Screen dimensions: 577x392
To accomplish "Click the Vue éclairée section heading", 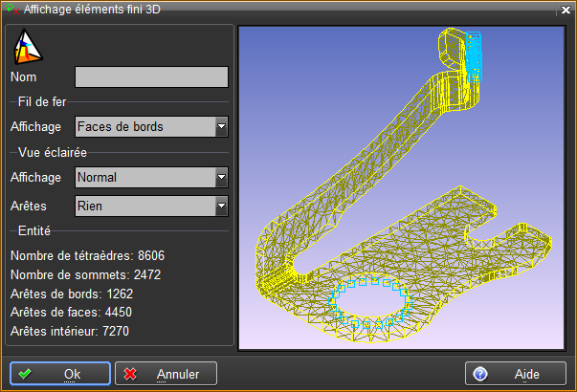I will (53, 153).
